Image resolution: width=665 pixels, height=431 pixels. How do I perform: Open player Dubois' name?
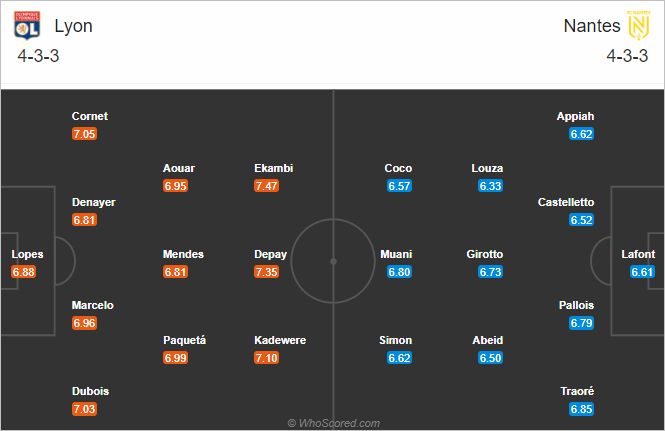click(90, 391)
